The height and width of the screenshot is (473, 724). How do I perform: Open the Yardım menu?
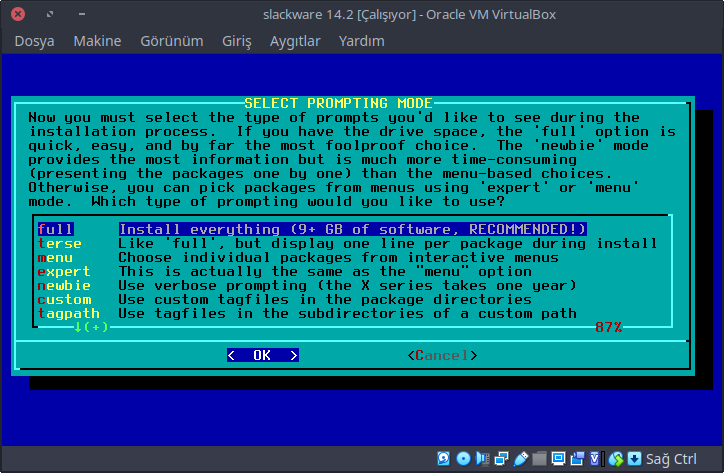point(362,41)
